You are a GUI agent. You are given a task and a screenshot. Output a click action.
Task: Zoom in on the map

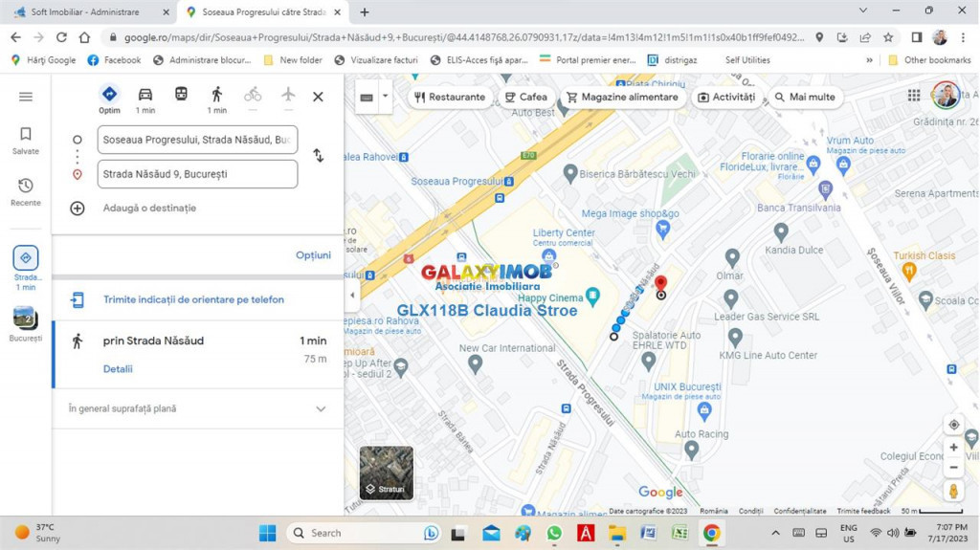(x=953, y=447)
